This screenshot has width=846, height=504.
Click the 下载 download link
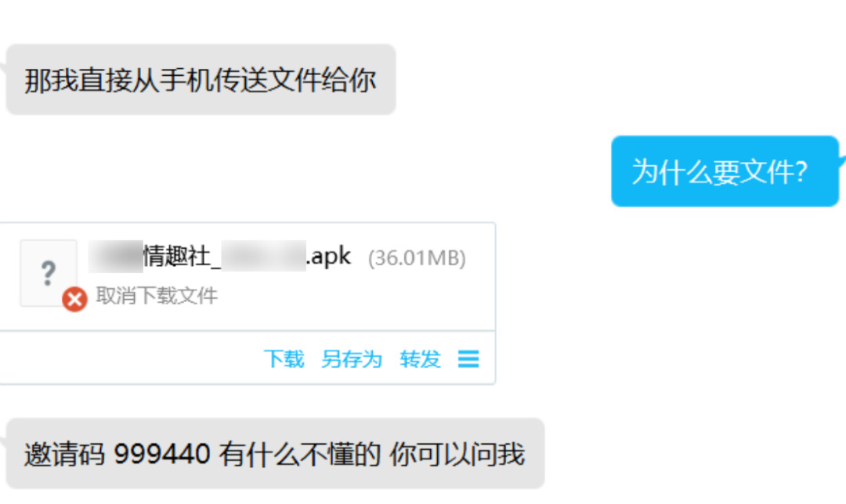(284, 359)
